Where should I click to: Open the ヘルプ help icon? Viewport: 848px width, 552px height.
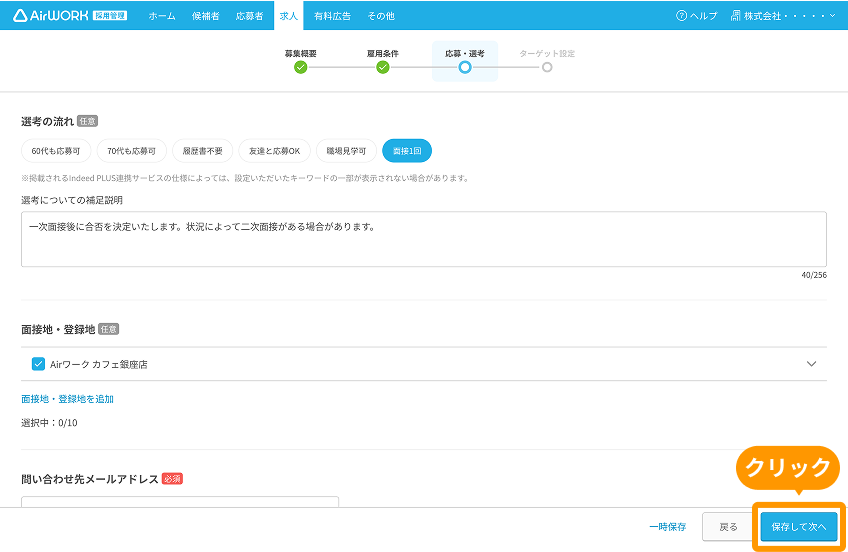point(681,16)
